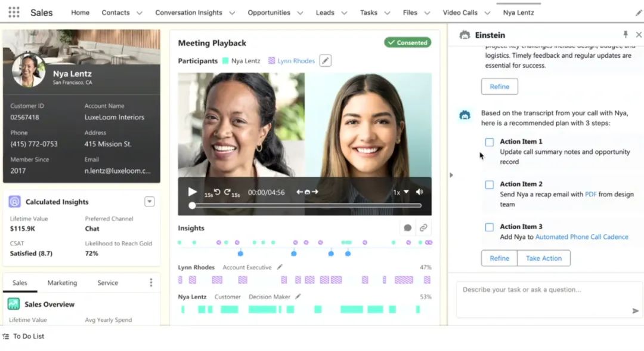The image size is (644, 351).
Task: Click account name LuxeLoom Interiors
Action: click(x=114, y=117)
